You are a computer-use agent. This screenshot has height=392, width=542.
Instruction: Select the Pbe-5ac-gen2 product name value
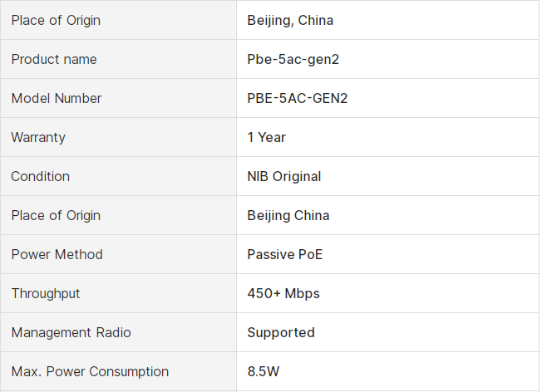(x=293, y=59)
